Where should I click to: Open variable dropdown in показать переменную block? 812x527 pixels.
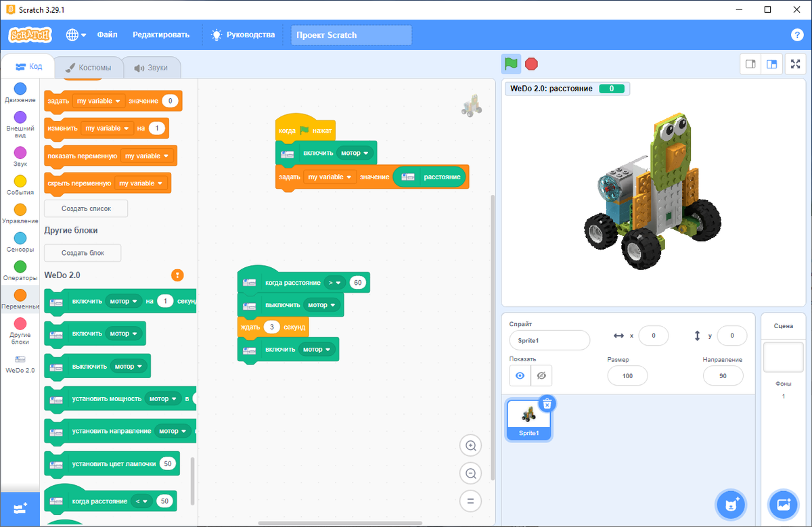coord(146,156)
